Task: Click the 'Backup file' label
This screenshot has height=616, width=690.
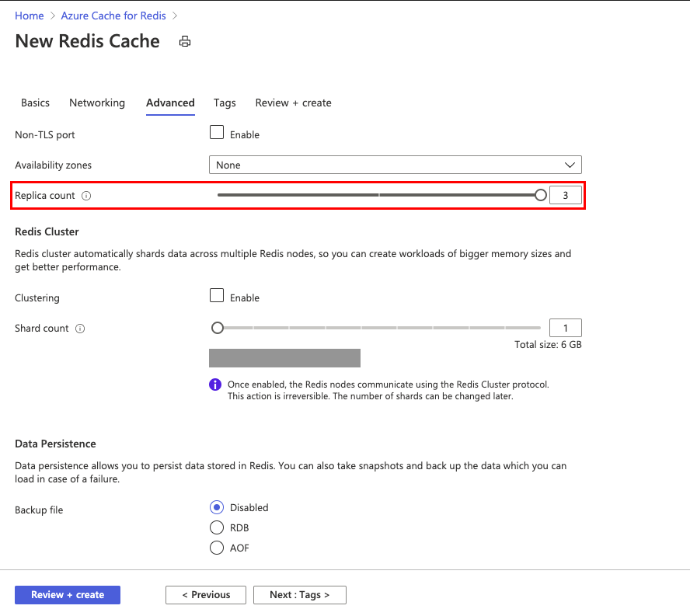Action: tap(39, 510)
